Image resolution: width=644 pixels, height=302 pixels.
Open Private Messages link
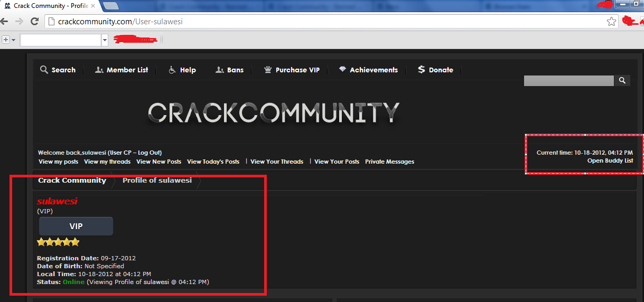pos(389,162)
